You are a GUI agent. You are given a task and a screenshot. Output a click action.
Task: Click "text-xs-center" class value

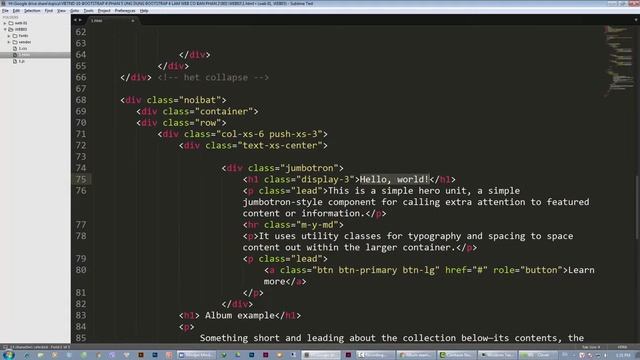click(x=280, y=145)
